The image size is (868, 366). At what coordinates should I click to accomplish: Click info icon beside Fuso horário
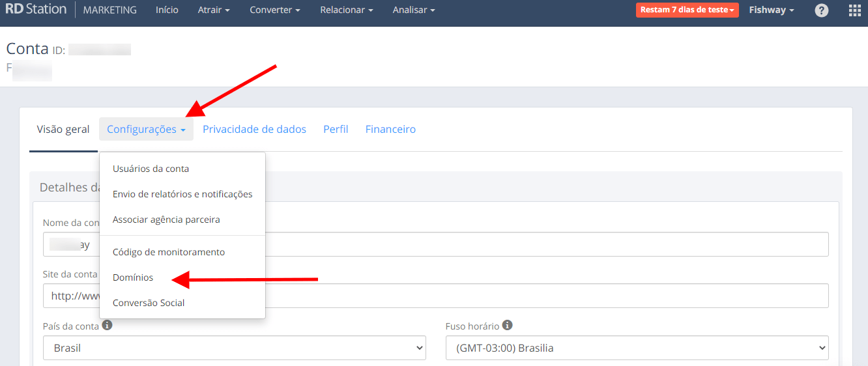[x=507, y=325]
